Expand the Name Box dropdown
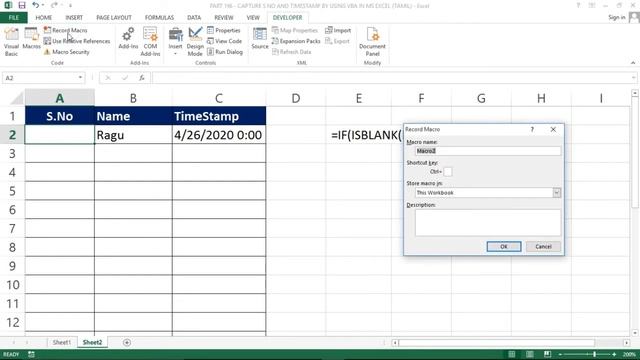The height and width of the screenshot is (360, 640). pyautogui.click(x=80, y=78)
